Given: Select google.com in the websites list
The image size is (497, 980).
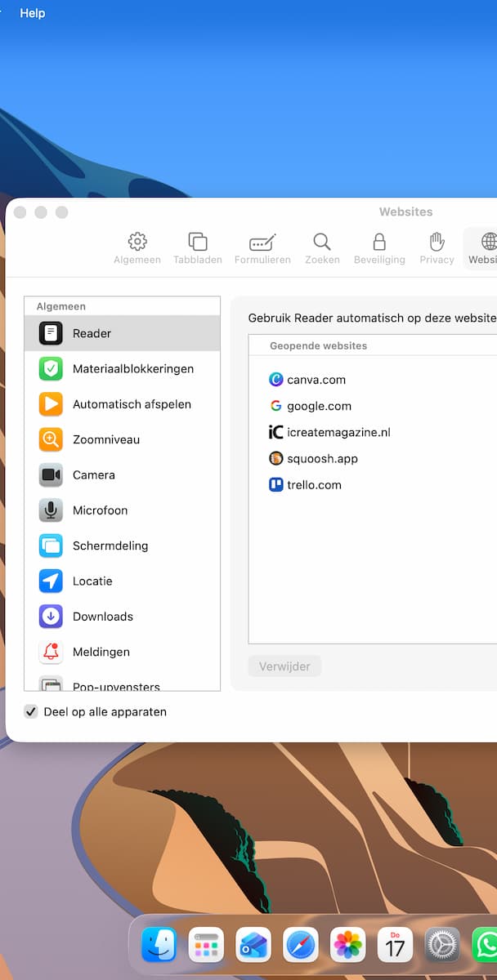Looking at the screenshot, I should click(x=373, y=406).
